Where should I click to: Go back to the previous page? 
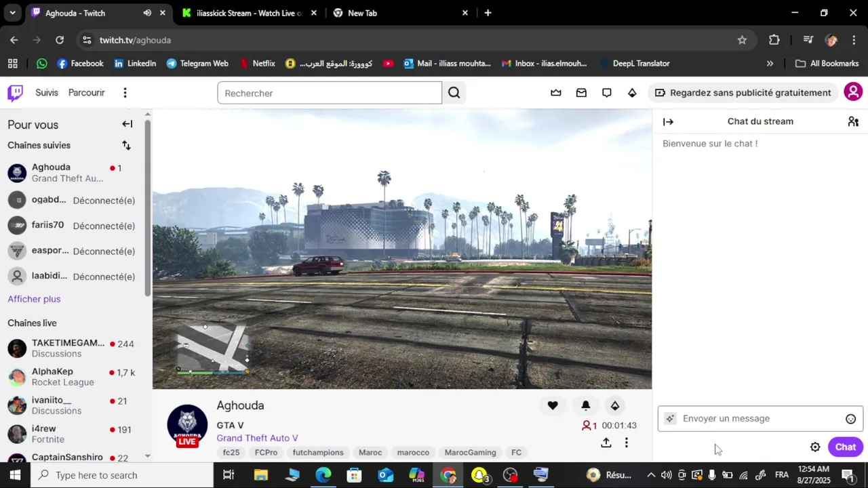point(14,40)
